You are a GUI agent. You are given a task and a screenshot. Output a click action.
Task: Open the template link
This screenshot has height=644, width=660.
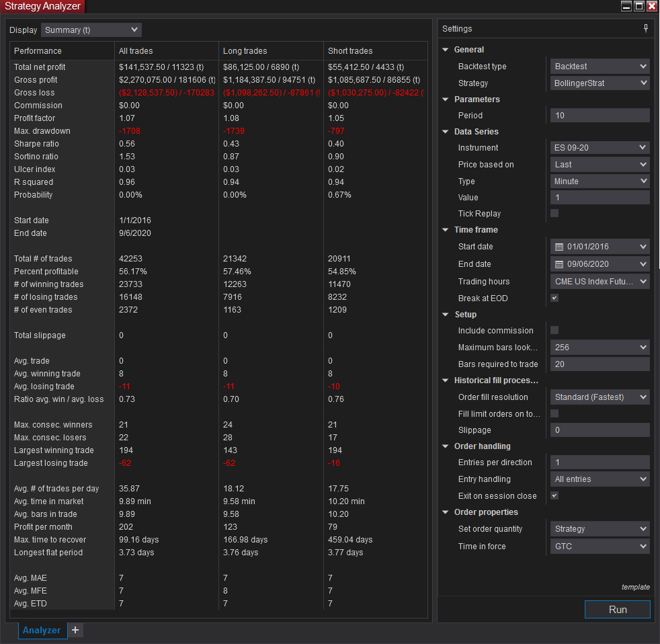[x=635, y=587]
